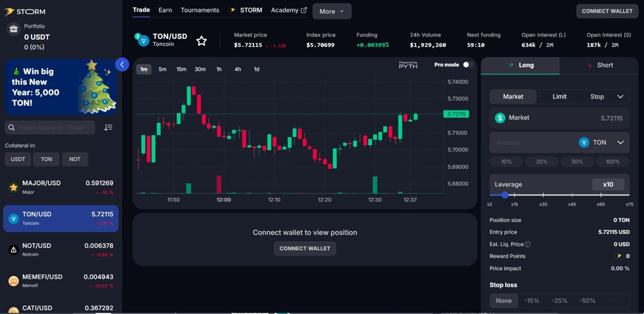Viewport: 644px width, 314px height.
Task: Open the Portfolio briefcase icon
Action: coord(14,29)
